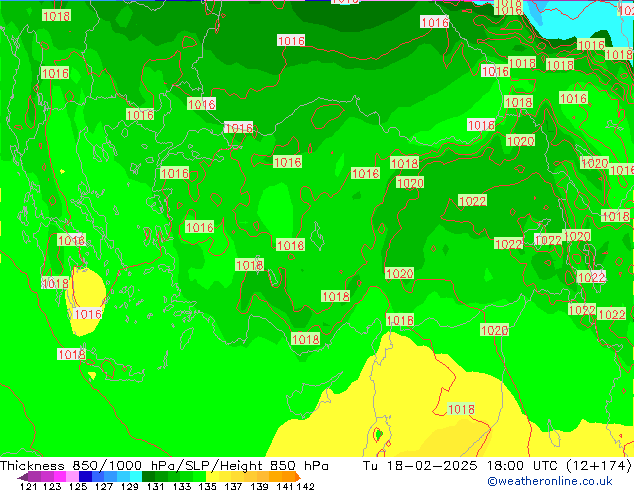Click the legend value 129
This screenshot has width=634, height=490.
129,486
